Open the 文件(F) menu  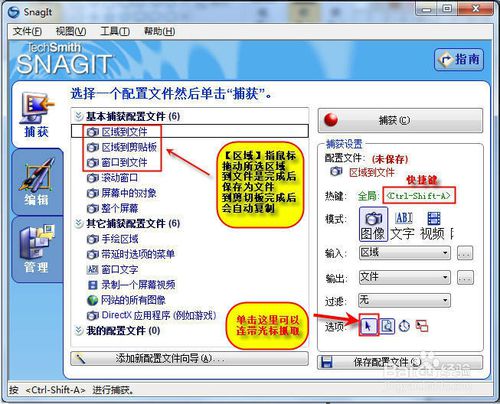(27, 31)
